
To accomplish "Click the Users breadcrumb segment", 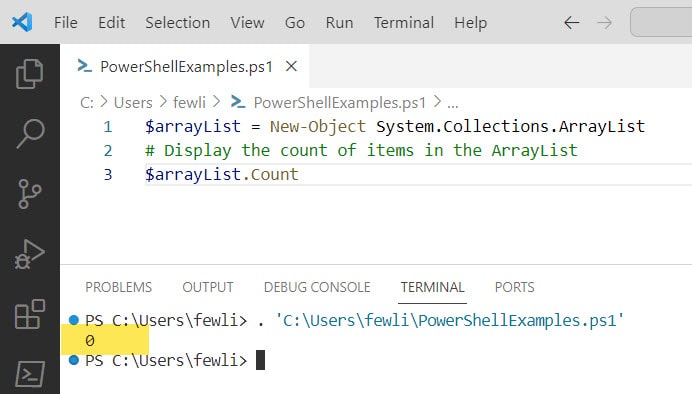I will [133, 103].
